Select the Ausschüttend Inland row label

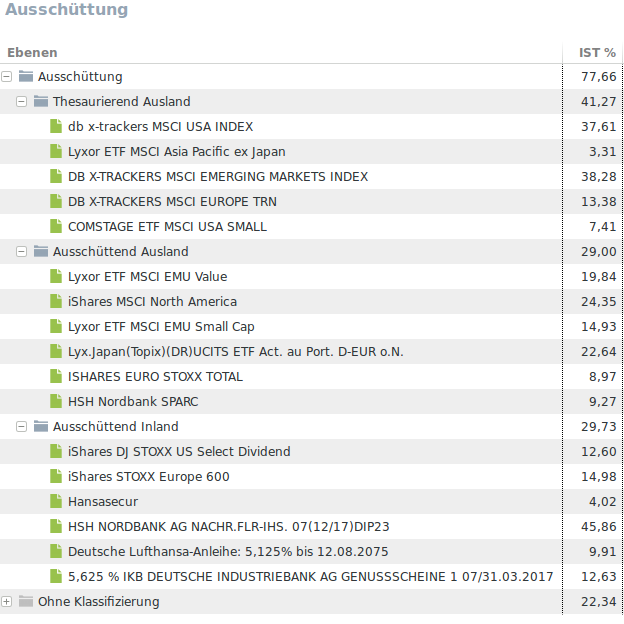coord(116,427)
